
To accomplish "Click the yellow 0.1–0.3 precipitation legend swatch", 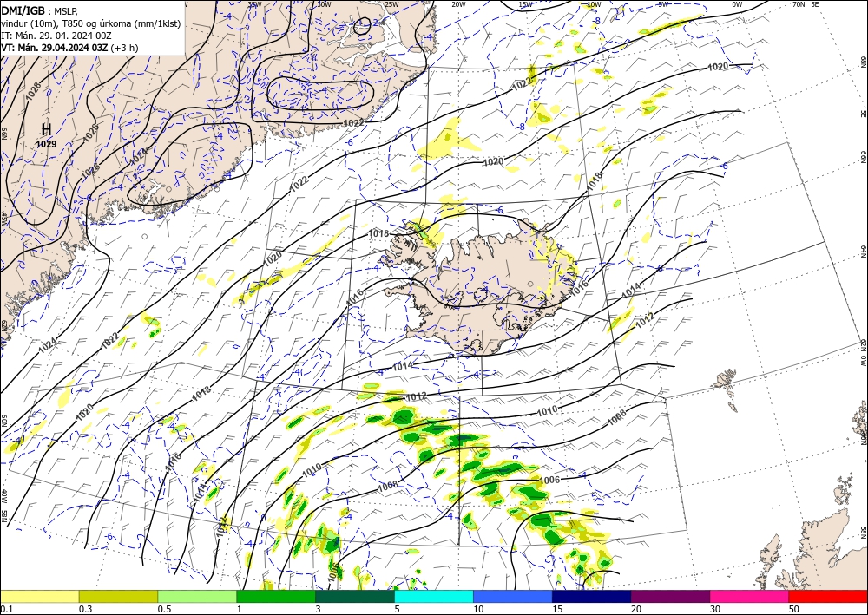I will pyautogui.click(x=39, y=596).
